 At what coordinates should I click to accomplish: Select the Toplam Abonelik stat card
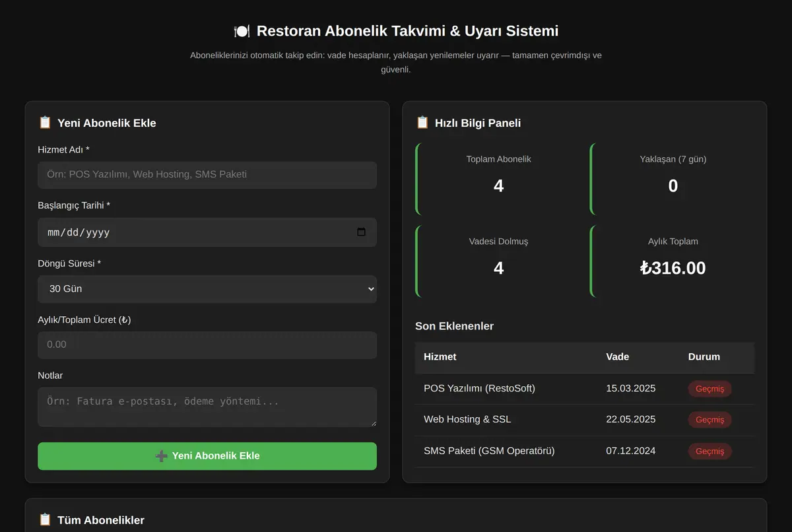click(498, 179)
